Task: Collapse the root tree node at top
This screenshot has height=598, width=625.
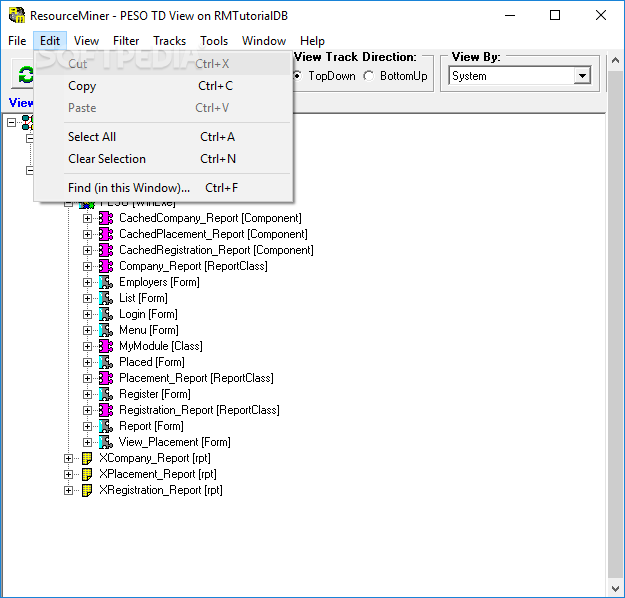Action: [12, 122]
